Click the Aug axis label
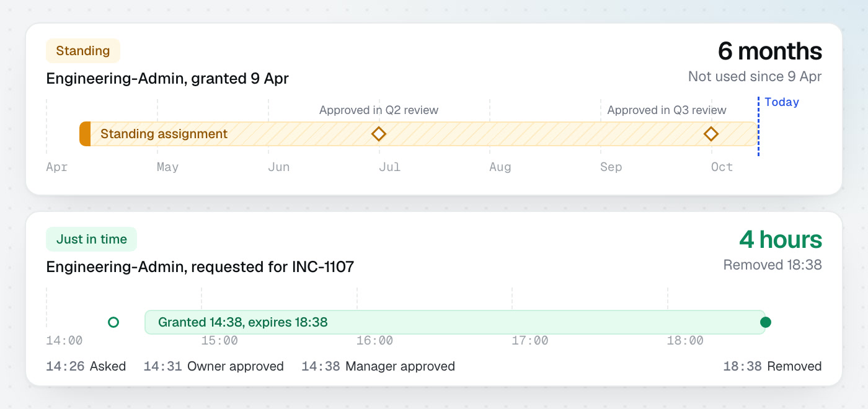 [x=500, y=167]
